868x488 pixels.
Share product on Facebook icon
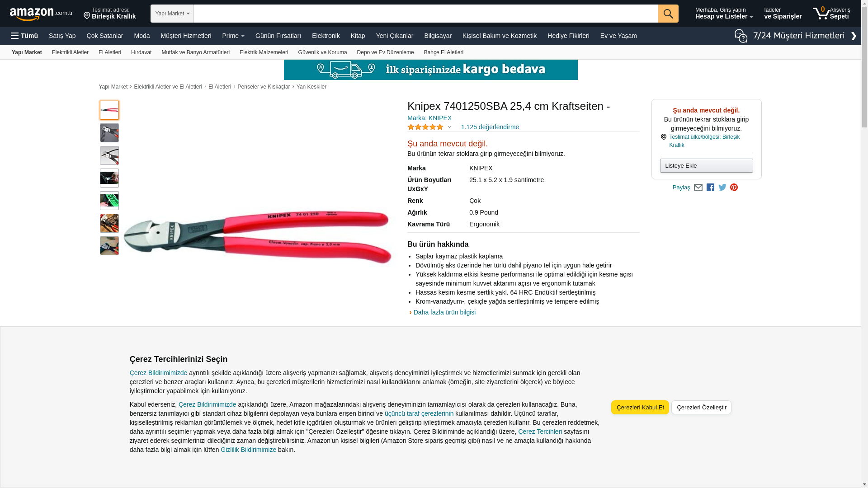(710, 188)
